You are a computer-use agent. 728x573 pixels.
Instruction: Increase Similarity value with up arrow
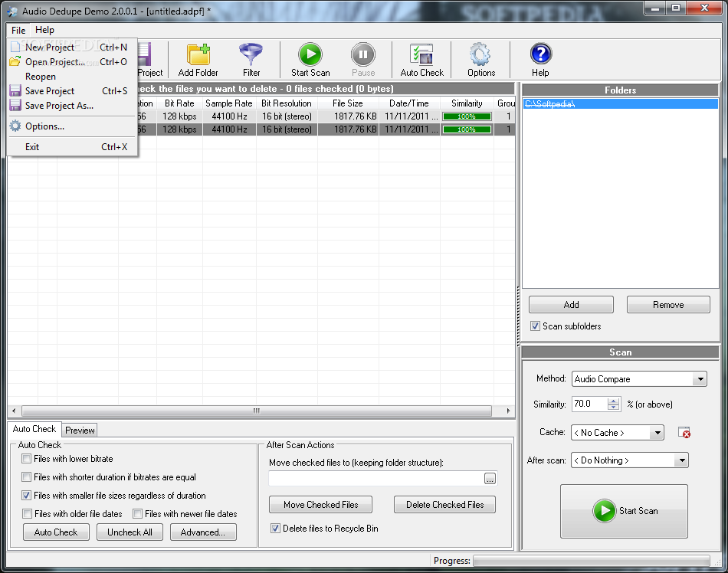pyautogui.click(x=613, y=401)
